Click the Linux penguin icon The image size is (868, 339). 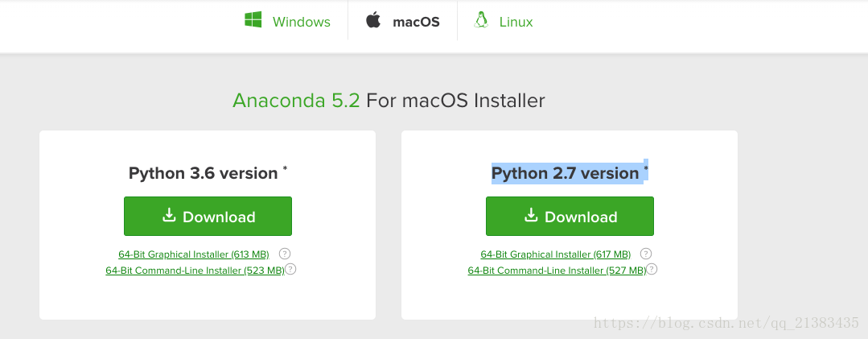(x=480, y=20)
